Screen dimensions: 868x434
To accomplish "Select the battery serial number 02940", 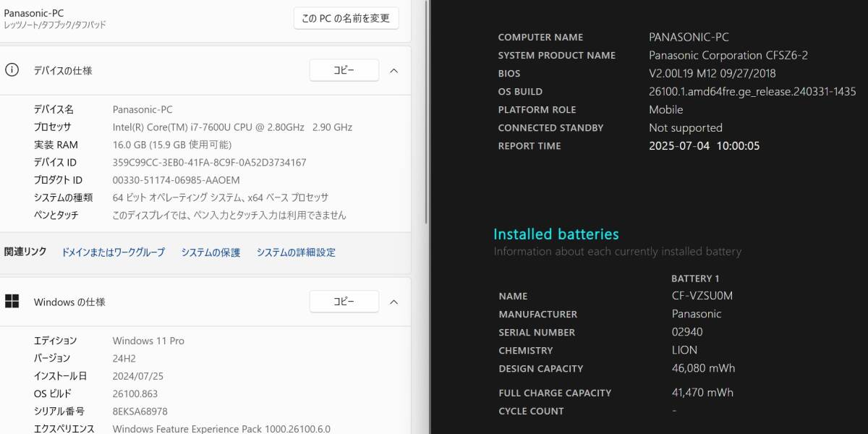I will click(x=687, y=332).
